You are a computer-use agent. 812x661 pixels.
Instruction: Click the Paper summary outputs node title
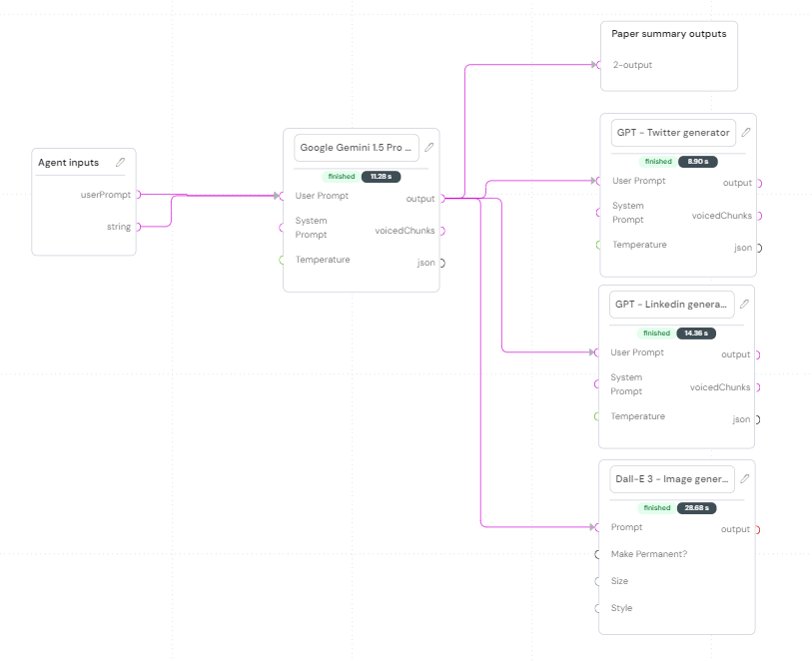[x=668, y=34]
